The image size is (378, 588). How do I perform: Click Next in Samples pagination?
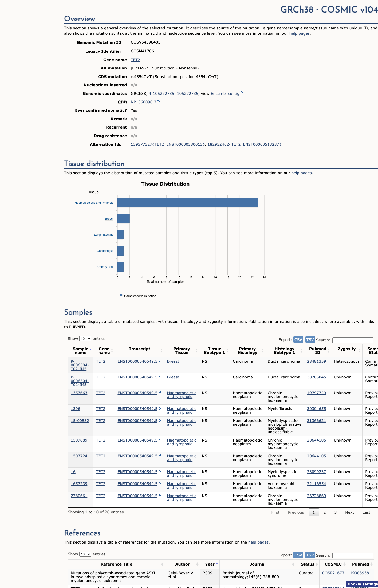[349, 512]
